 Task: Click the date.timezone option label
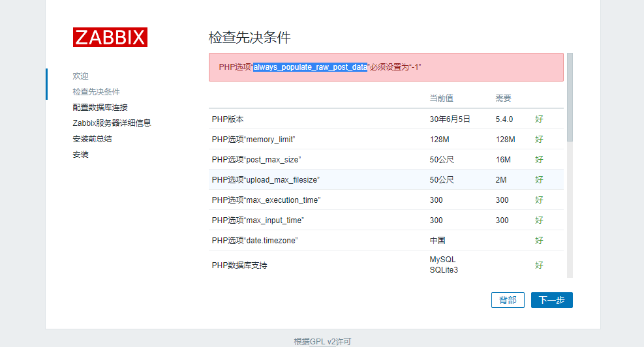click(254, 240)
